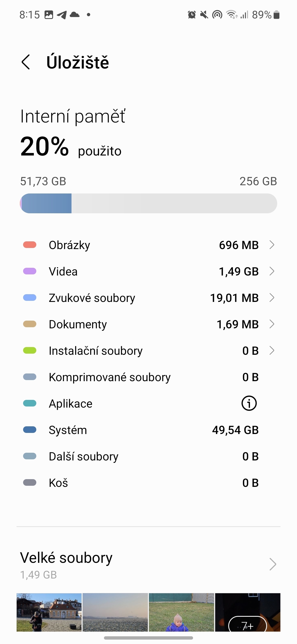Expand the Obrázky category chevron

tap(272, 245)
